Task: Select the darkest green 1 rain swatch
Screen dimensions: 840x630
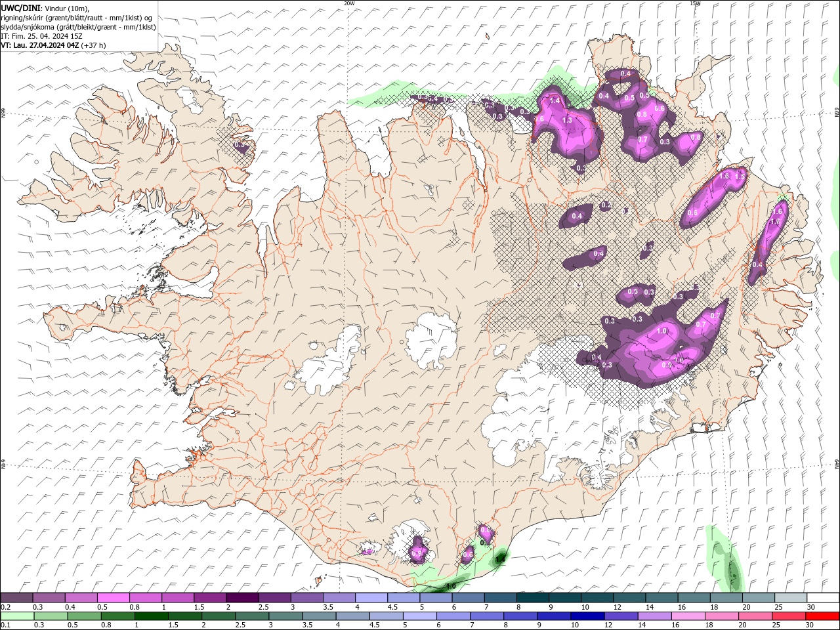Action: click(152, 616)
